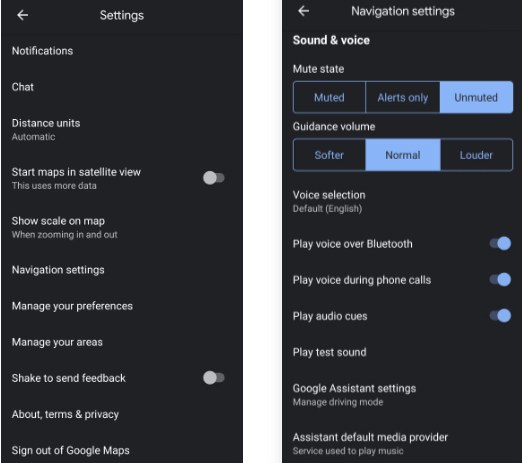Open Notifications settings

122,51
